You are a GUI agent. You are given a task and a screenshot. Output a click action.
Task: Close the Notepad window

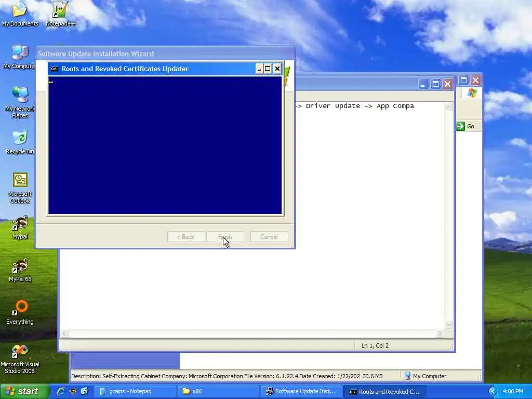448,84
